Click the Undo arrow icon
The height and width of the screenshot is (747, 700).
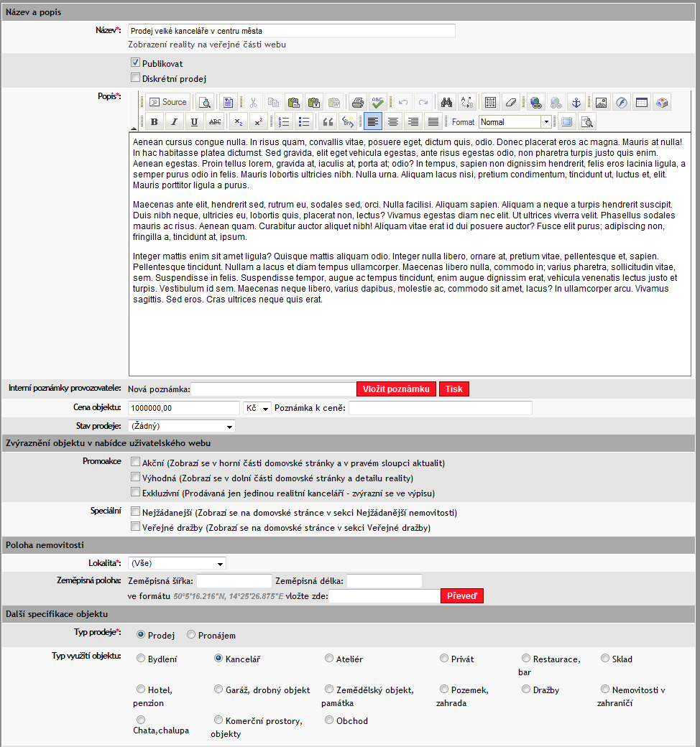[403, 102]
